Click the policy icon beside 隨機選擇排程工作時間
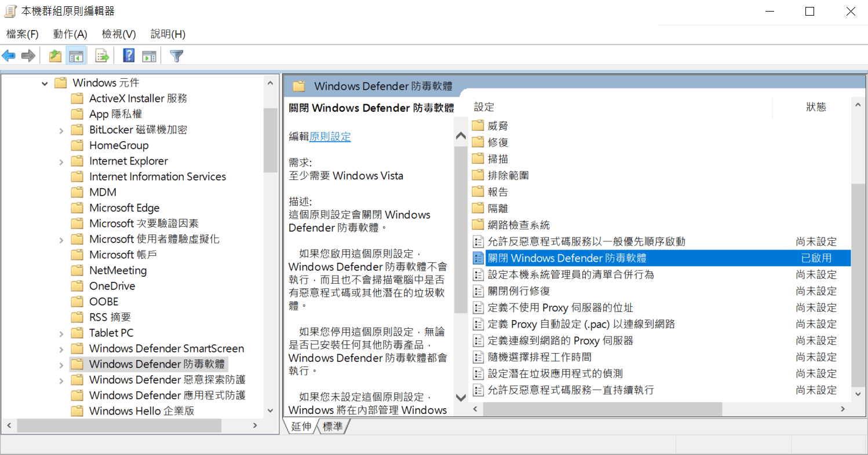 [478, 357]
